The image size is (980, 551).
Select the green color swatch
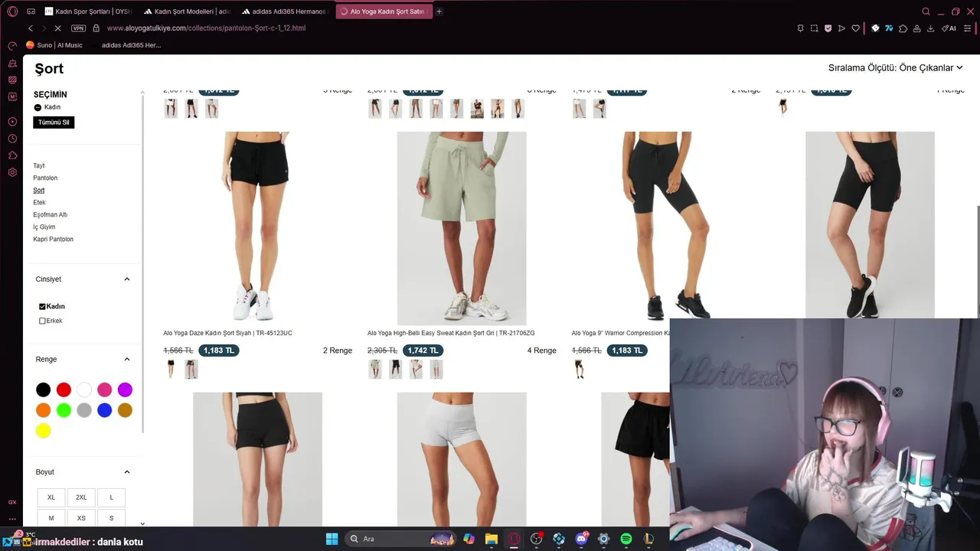point(64,410)
